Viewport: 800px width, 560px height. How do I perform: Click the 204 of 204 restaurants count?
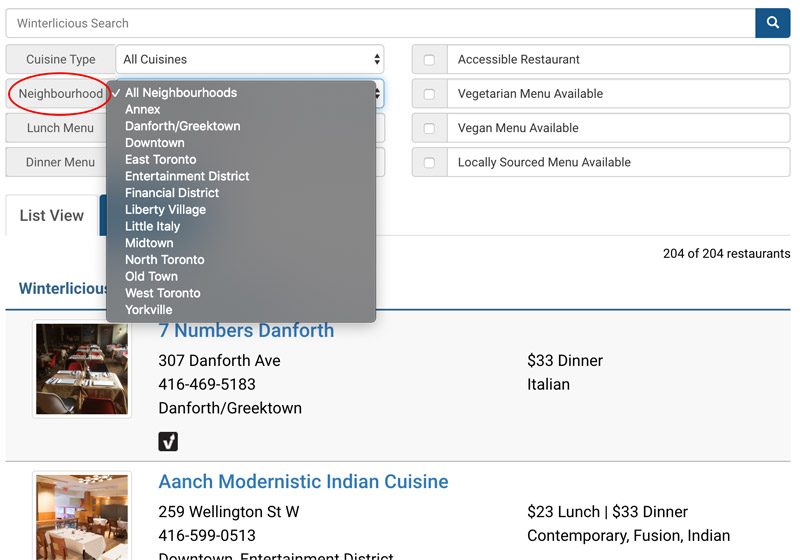coord(727,253)
